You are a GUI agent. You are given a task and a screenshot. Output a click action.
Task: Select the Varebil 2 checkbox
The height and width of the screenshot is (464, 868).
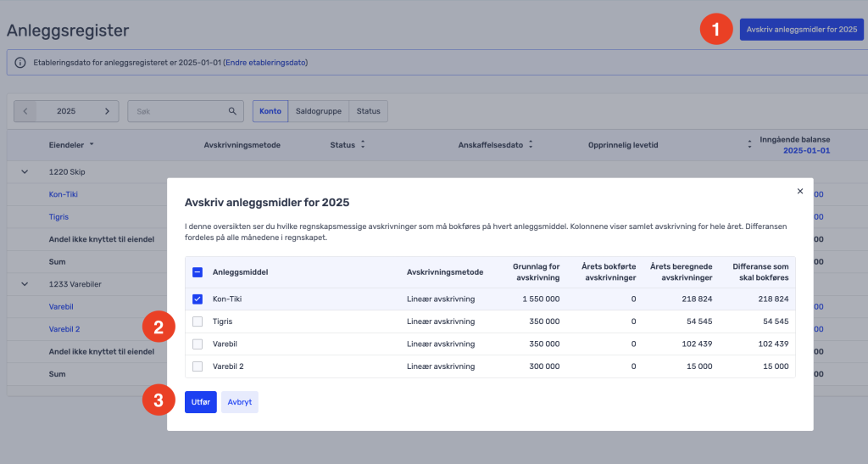198,366
